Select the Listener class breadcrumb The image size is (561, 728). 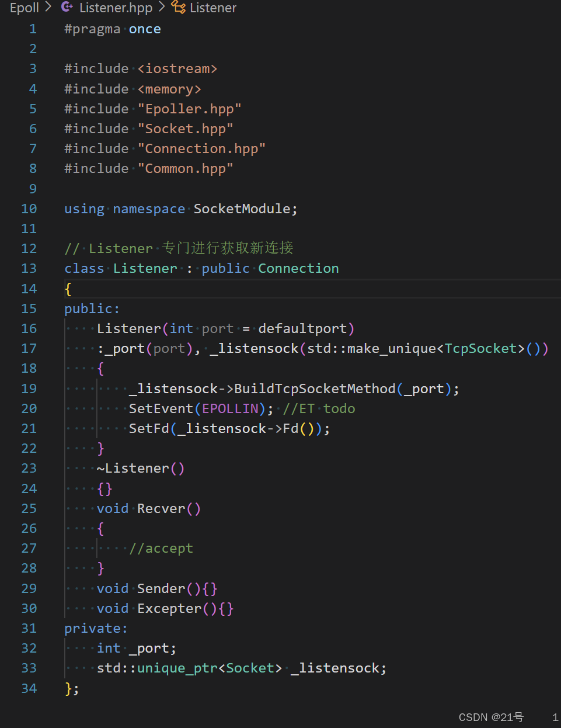213,8
